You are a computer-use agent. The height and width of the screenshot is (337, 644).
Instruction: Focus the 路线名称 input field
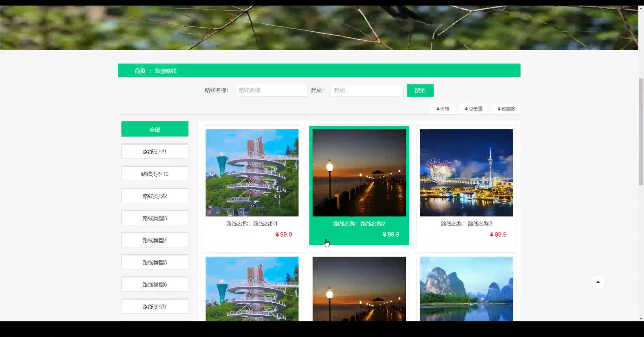(x=271, y=90)
